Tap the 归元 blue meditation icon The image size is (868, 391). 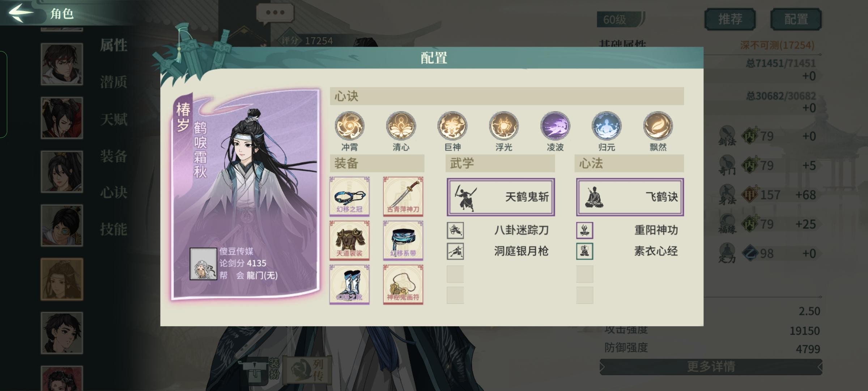tap(607, 126)
